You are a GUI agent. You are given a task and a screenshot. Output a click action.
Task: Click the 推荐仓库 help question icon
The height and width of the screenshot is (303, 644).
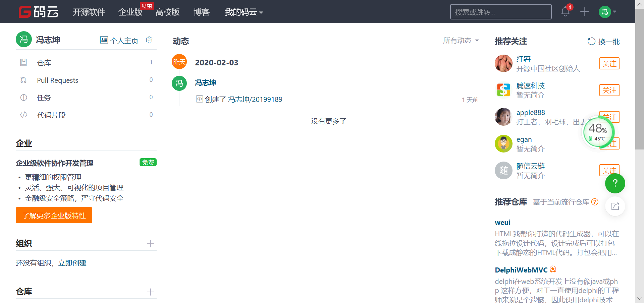point(595,202)
